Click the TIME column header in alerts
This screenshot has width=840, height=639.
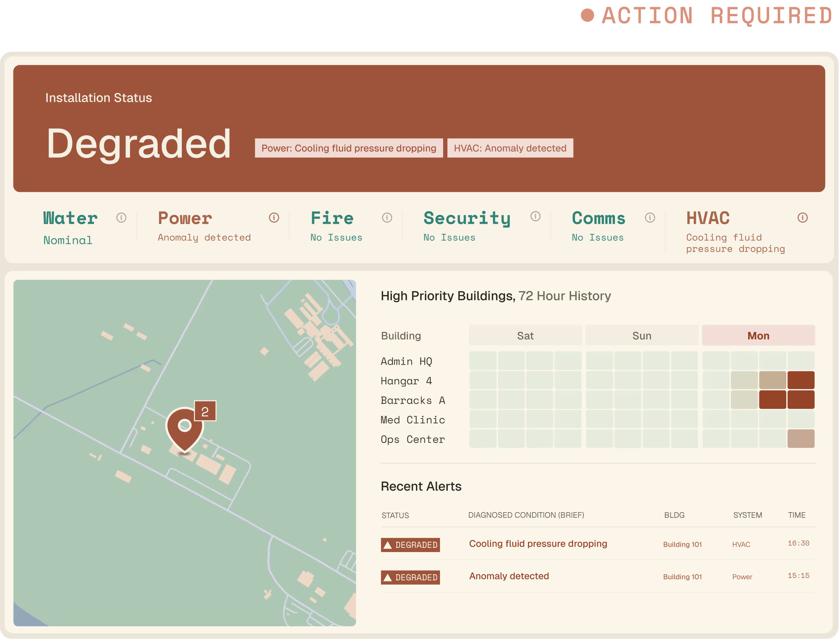(797, 515)
